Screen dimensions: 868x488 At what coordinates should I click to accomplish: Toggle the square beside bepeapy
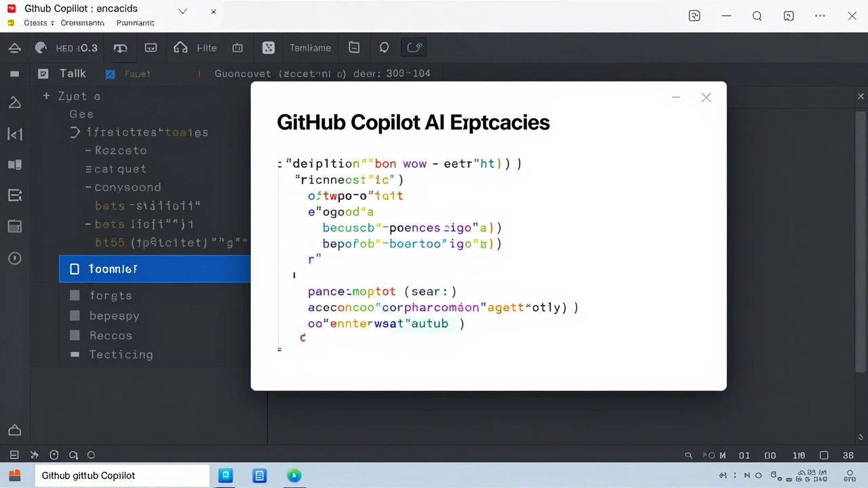[75, 315]
